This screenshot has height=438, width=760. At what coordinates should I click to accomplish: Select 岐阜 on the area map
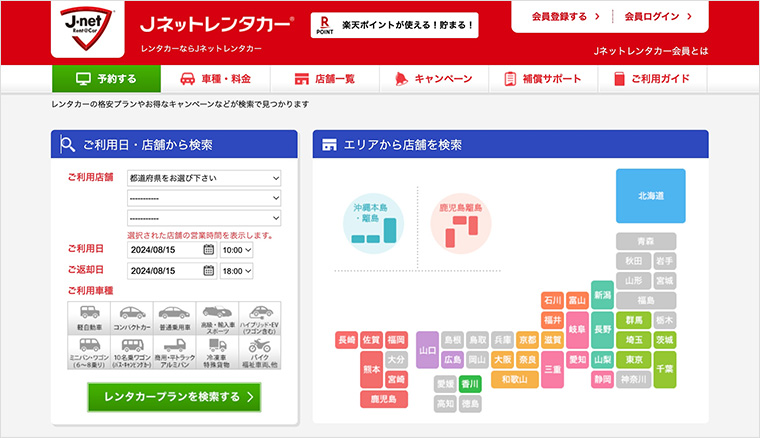click(x=577, y=329)
